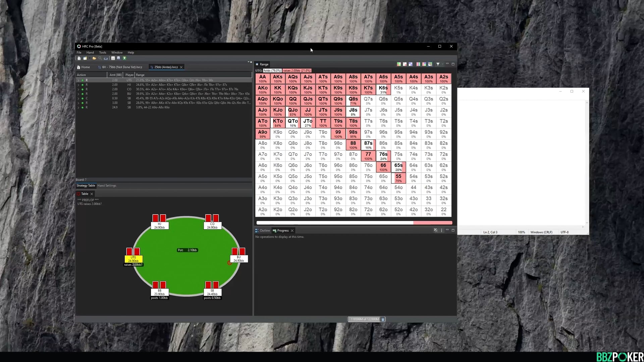
Task: Select the K6s cell in range grid
Action: (x=383, y=89)
